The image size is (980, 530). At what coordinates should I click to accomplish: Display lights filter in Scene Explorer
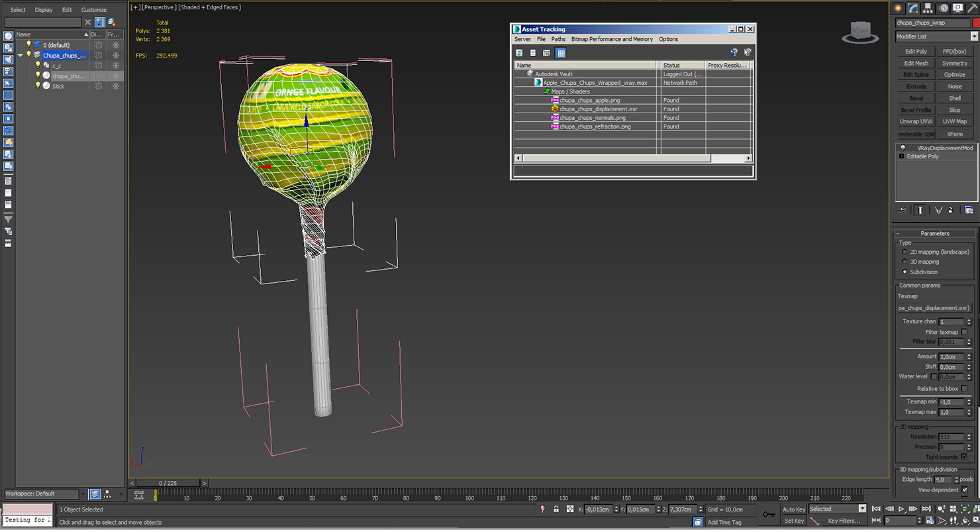8,60
